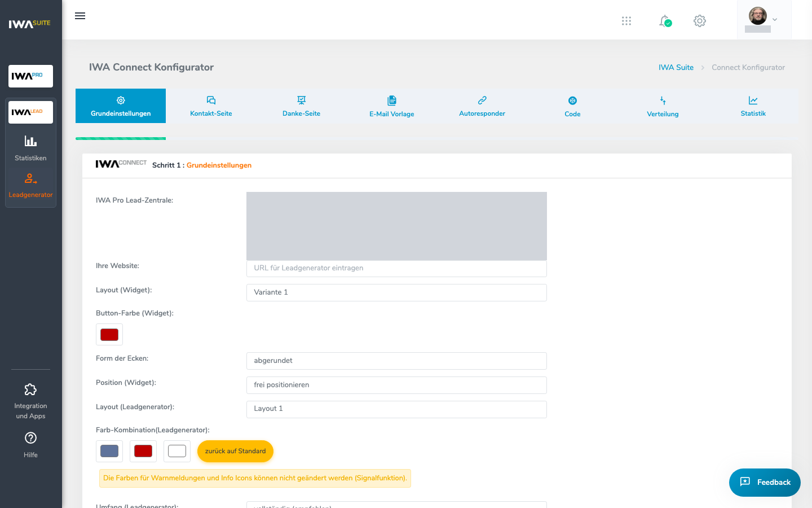Click the orange Grundeinstellungen step title

tap(219, 165)
